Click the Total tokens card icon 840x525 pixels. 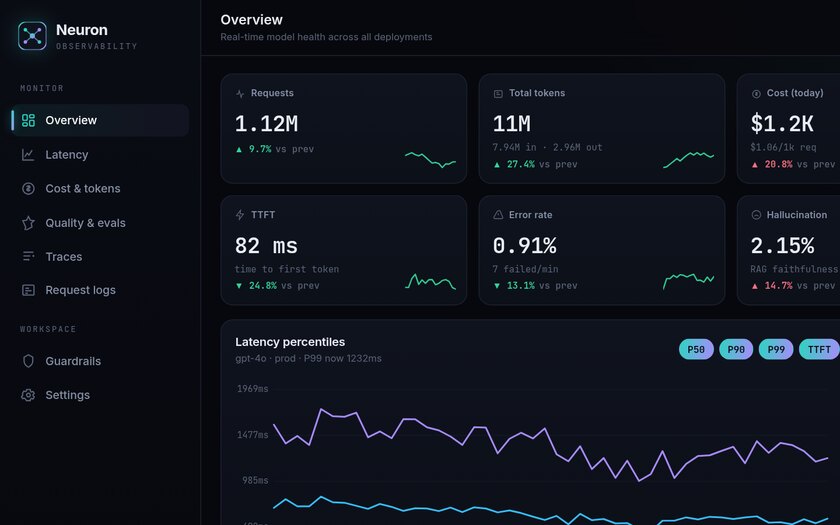click(498, 94)
